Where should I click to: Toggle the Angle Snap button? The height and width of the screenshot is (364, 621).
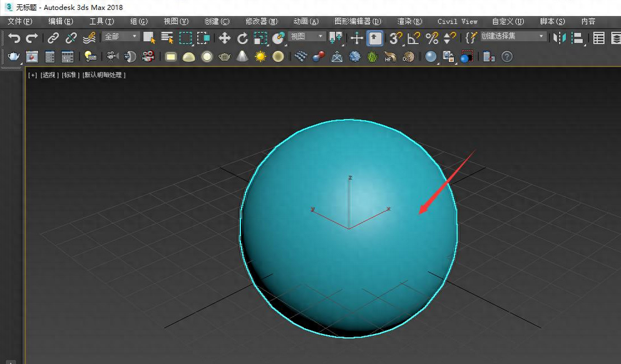coord(413,38)
